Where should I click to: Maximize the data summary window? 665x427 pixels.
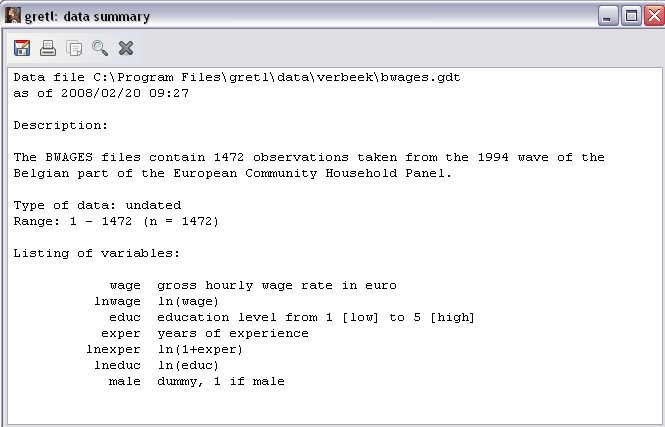[631, 16]
